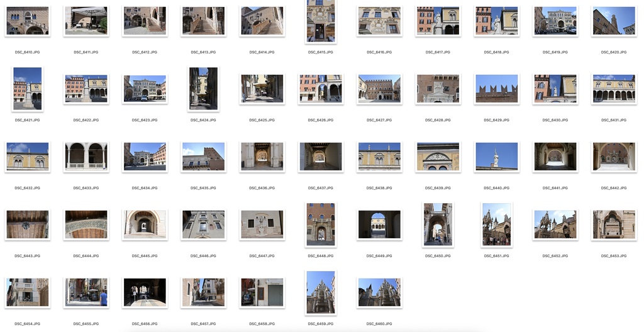
Task: Open the DSC_6413.JPG staircase photo
Action: [x=203, y=21]
